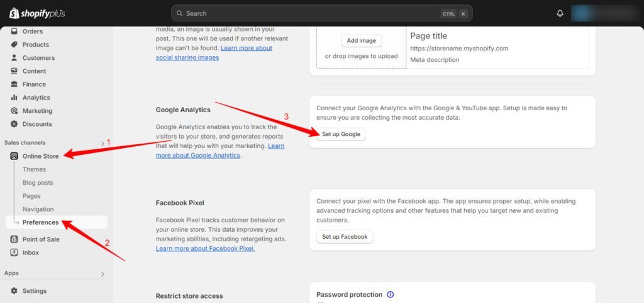Open the notifications bell
Viewport: 644px width, 303px height.
pyautogui.click(x=560, y=14)
